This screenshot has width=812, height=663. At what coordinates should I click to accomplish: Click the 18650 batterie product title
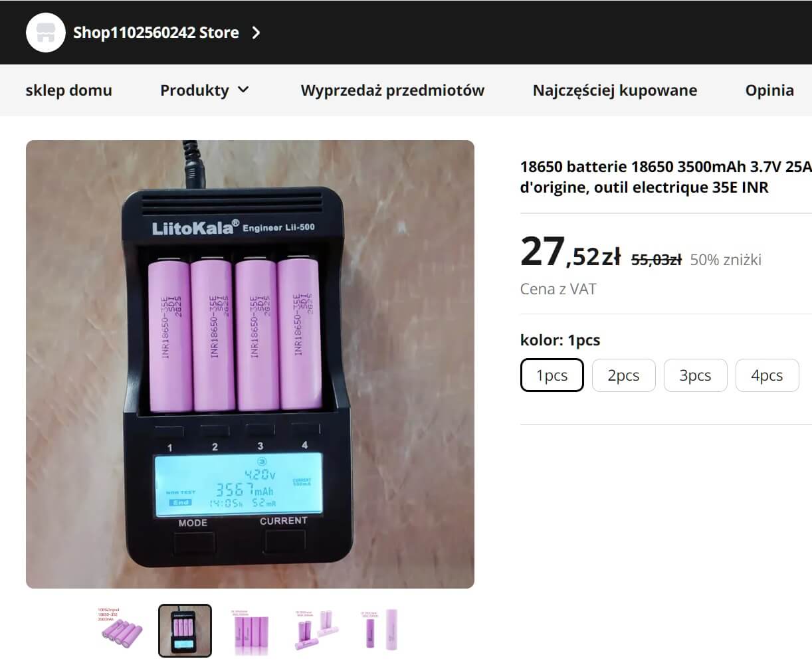666,177
